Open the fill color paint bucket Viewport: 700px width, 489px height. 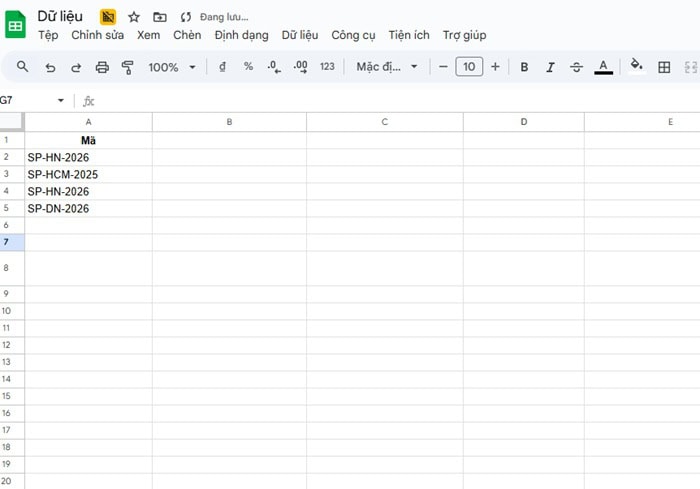pos(635,67)
